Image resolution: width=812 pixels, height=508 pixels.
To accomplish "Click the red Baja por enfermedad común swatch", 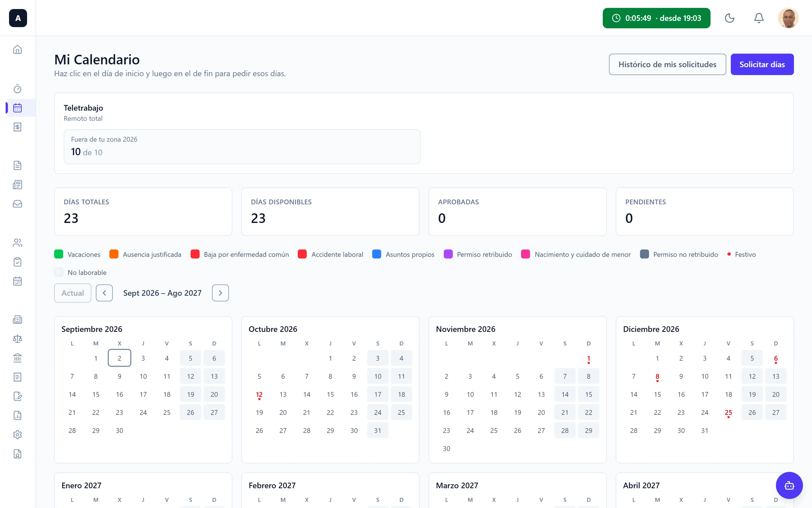I will point(195,254).
